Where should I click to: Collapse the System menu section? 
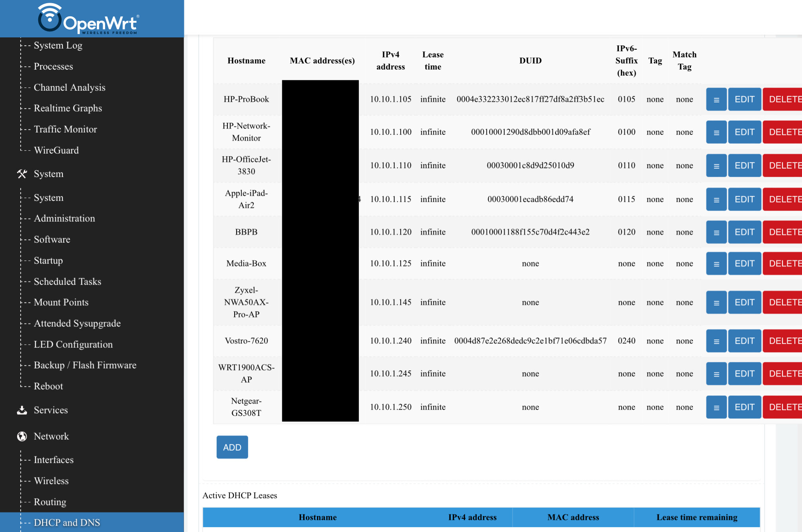click(x=49, y=174)
